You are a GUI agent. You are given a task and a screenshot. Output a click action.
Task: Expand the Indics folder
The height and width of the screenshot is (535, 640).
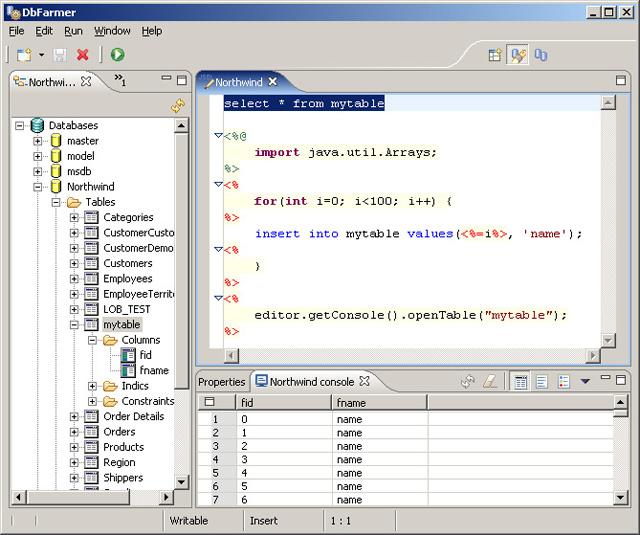92,386
